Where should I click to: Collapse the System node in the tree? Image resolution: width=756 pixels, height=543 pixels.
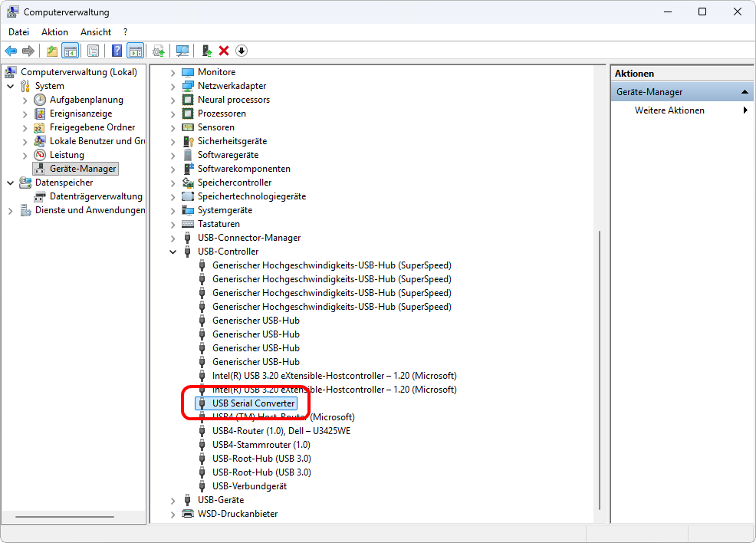pyautogui.click(x=11, y=87)
